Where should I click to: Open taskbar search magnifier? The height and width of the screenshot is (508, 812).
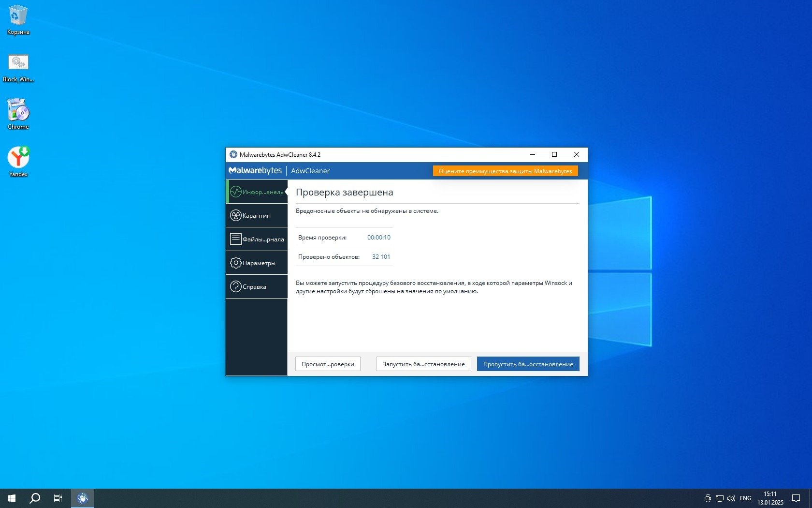click(35, 498)
